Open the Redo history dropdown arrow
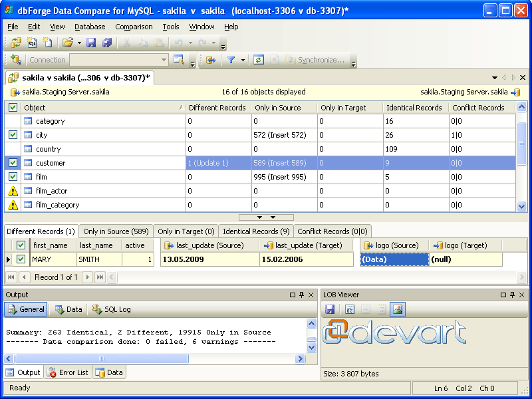Image resolution: width=532 pixels, height=399 pixels. coord(213,43)
